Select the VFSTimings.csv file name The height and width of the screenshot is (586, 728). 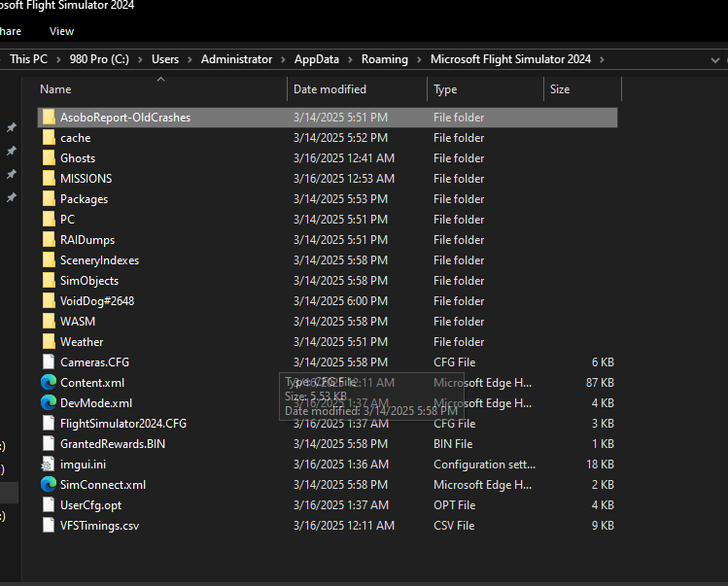click(x=100, y=526)
